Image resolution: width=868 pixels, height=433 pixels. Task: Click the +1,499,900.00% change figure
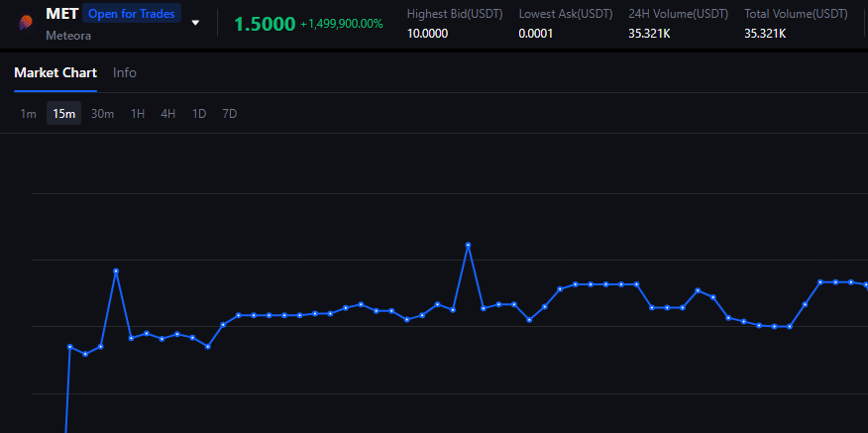tap(342, 24)
